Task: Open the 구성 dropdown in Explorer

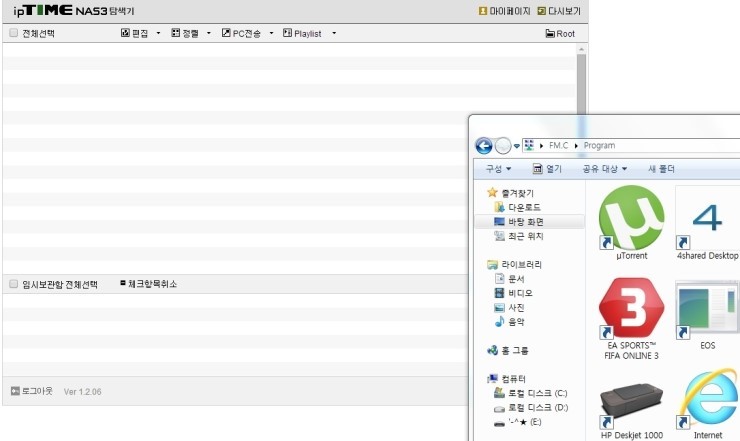Action: (498, 169)
